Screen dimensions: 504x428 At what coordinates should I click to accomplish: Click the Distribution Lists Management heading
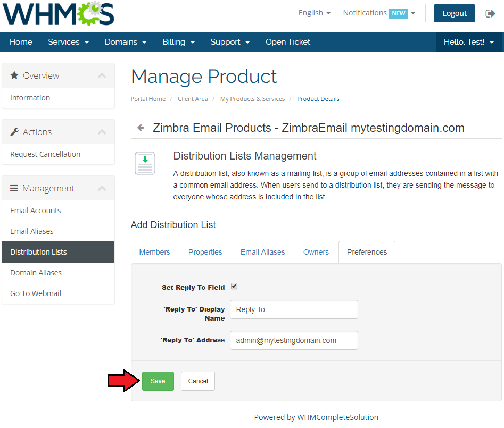pos(245,156)
